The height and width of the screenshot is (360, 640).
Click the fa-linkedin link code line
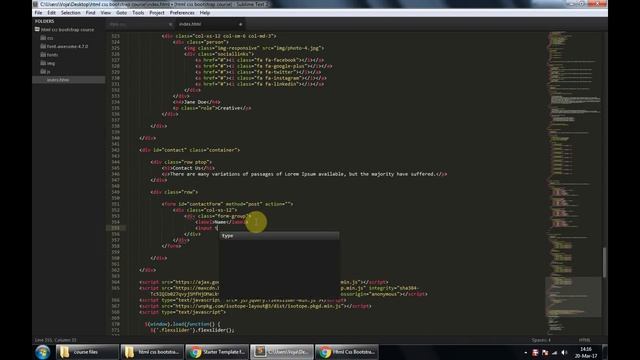pyautogui.click(x=260, y=84)
